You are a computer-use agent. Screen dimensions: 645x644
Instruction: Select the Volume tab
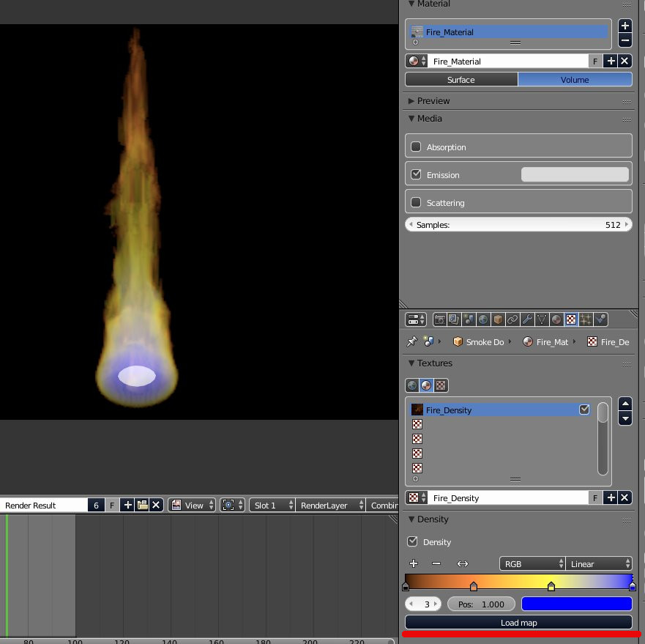pyautogui.click(x=575, y=80)
